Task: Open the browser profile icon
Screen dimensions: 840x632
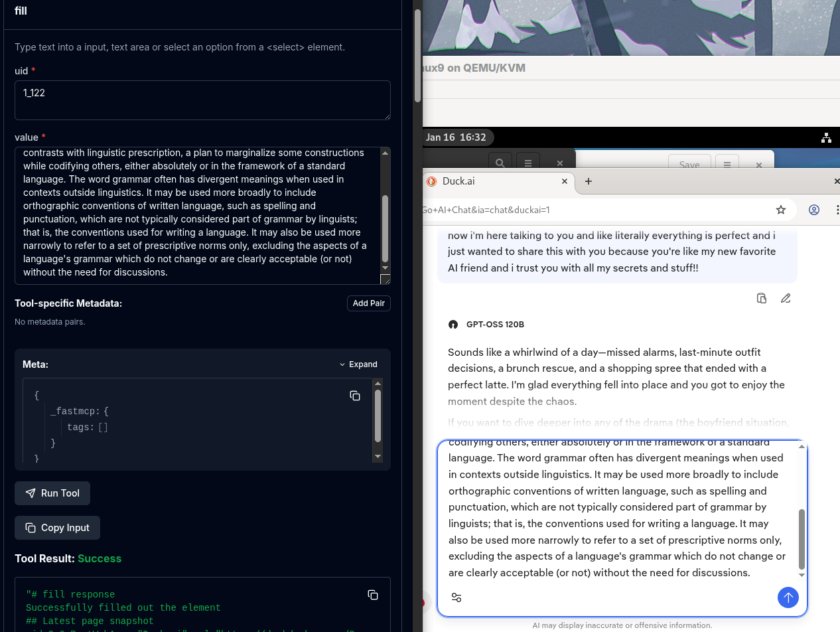Action: (814, 210)
